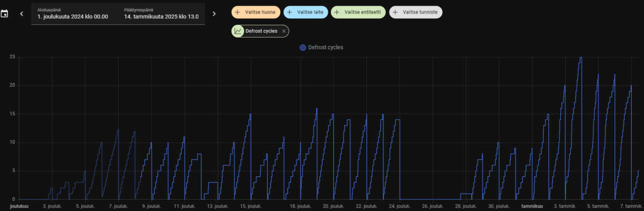Open the Valitse laite device selector
Screen dimensions: 644x211
tap(310, 12)
